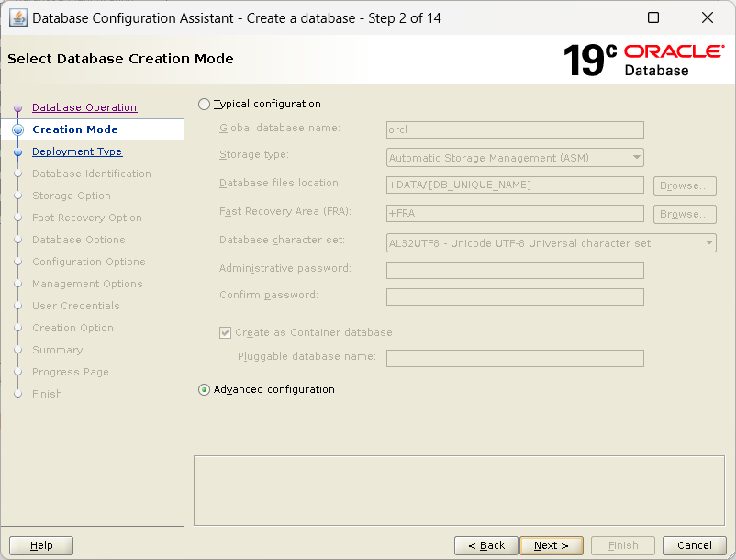Go to the Deployment Type step link

77,151
